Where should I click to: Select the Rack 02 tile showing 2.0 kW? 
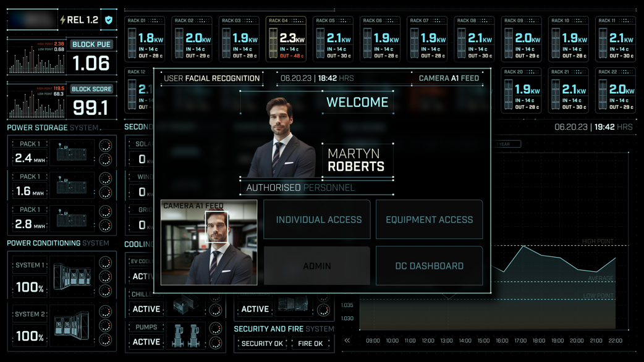point(192,39)
